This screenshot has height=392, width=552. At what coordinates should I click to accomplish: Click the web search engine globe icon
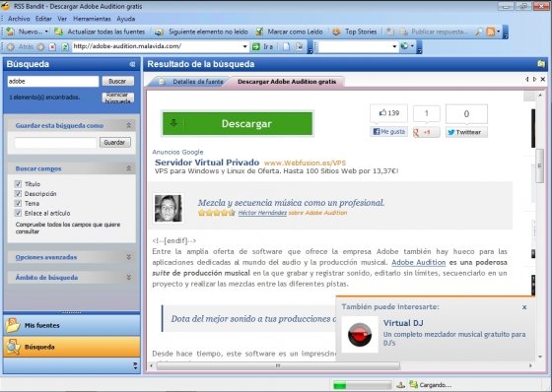(x=404, y=46)
